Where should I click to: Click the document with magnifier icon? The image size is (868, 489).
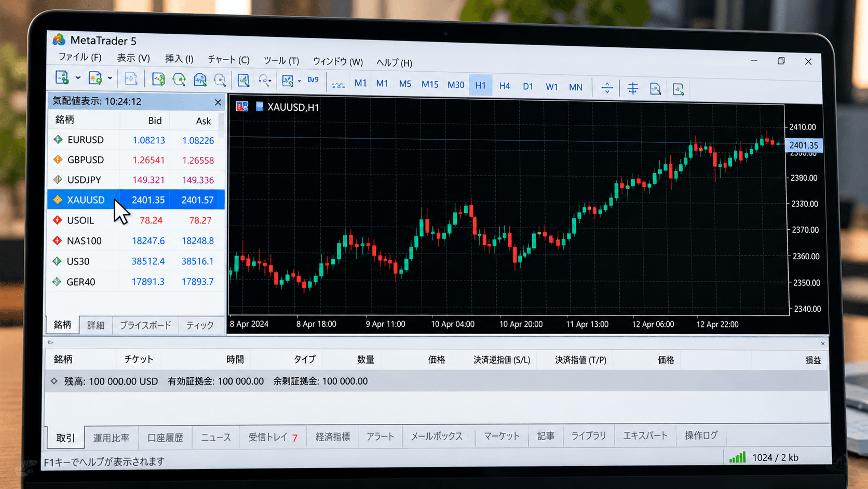tap(655, 89)
